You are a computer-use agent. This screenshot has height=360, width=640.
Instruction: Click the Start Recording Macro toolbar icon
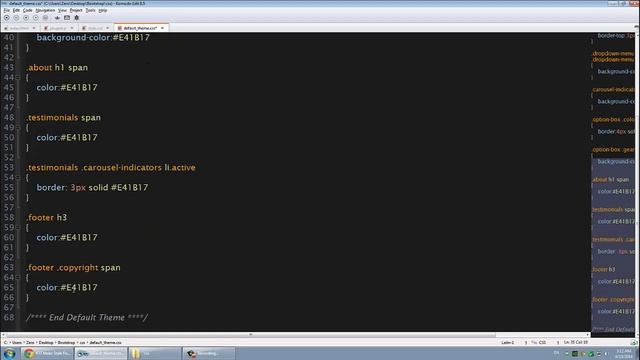tap(7, 18)
